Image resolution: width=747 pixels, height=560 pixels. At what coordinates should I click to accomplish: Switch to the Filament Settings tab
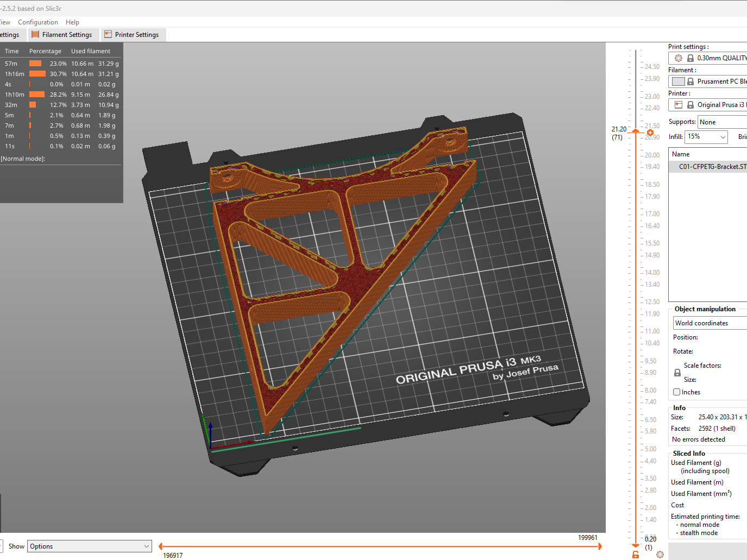(62, 35)
